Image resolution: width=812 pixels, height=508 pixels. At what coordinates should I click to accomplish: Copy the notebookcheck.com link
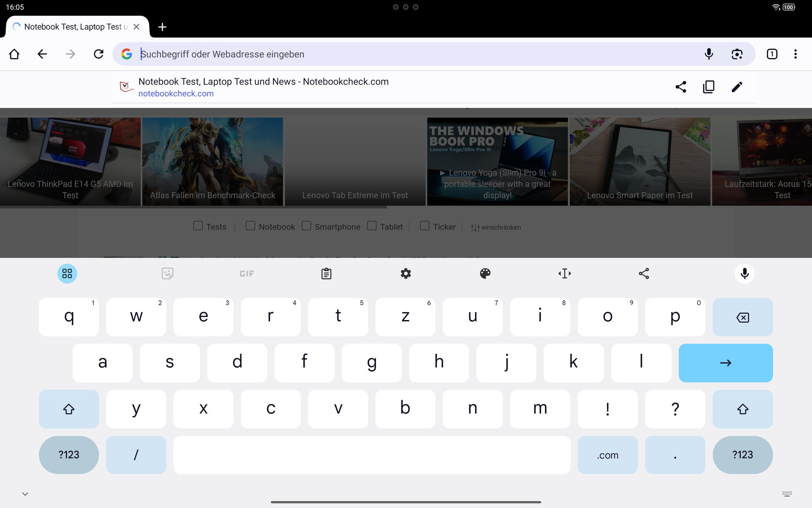[x=709, y=87]
